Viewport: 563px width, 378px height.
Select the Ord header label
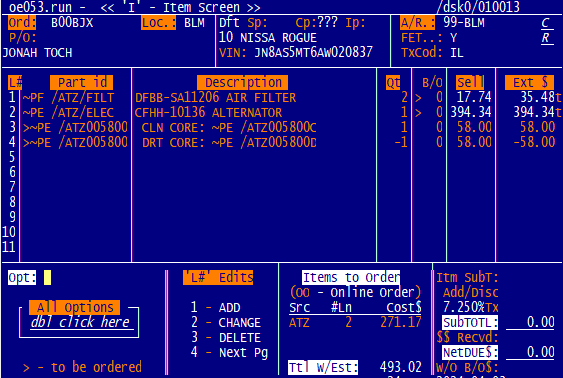[x=22, y=23]
